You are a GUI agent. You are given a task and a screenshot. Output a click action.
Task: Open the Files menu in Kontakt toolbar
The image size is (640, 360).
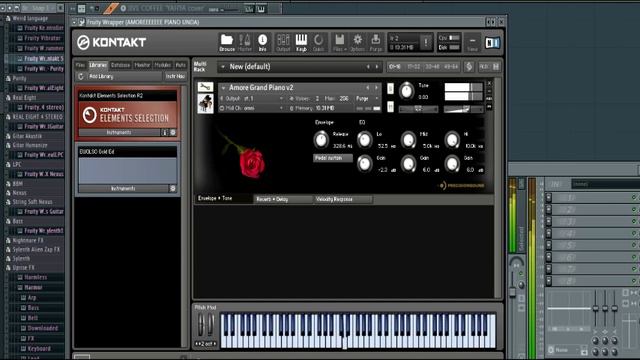coord(340,42)
